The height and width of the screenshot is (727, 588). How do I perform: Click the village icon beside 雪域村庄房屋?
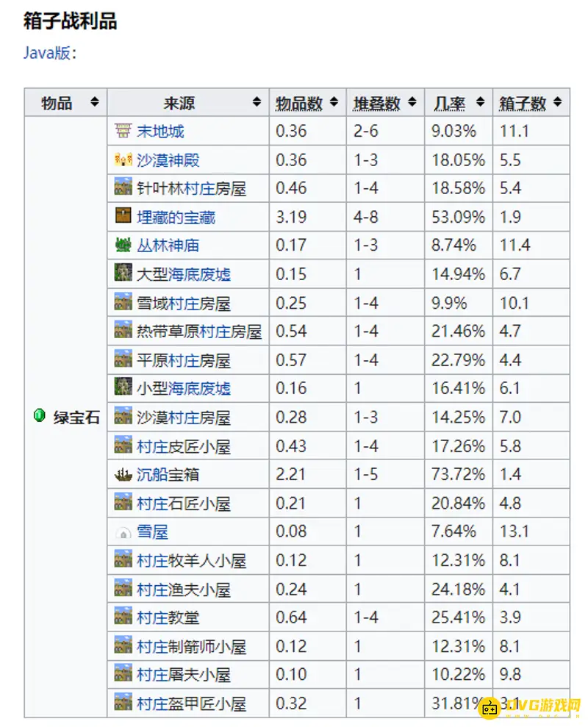123,301
